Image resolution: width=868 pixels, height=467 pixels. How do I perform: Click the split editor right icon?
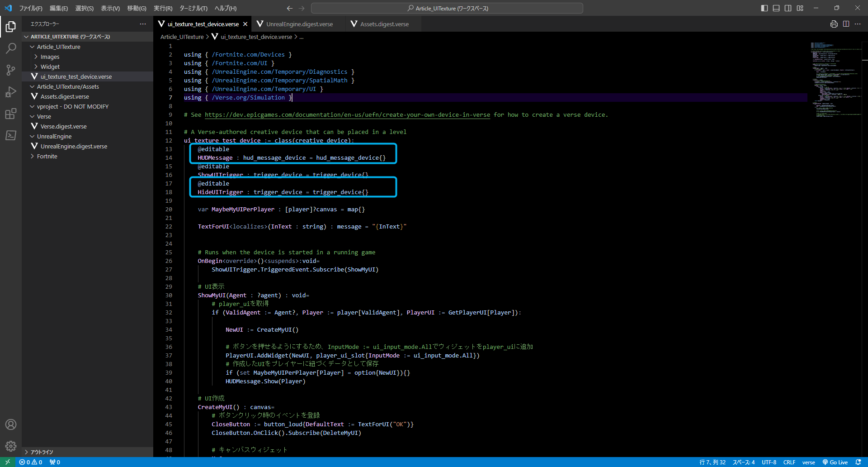point(846,24)
